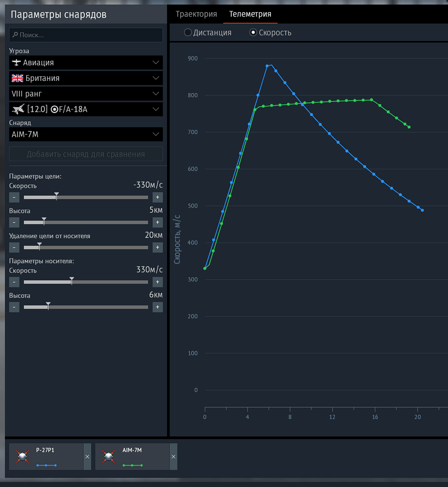The width and height of the screenshot is (448, 487).
Task: Increase carrier speed with plus button
Action: 157,282
